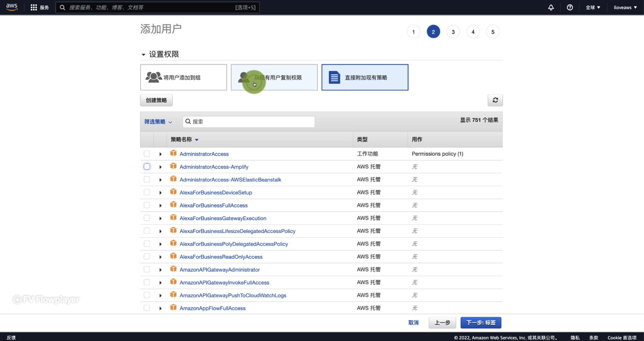Open the 条款 footer link

(x=593, y=338)
